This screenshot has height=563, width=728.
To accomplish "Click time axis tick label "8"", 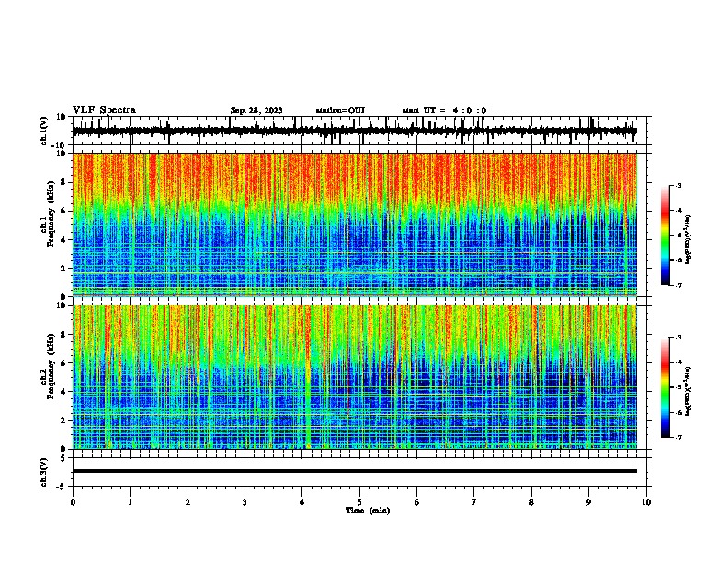I will coord(531,502).
